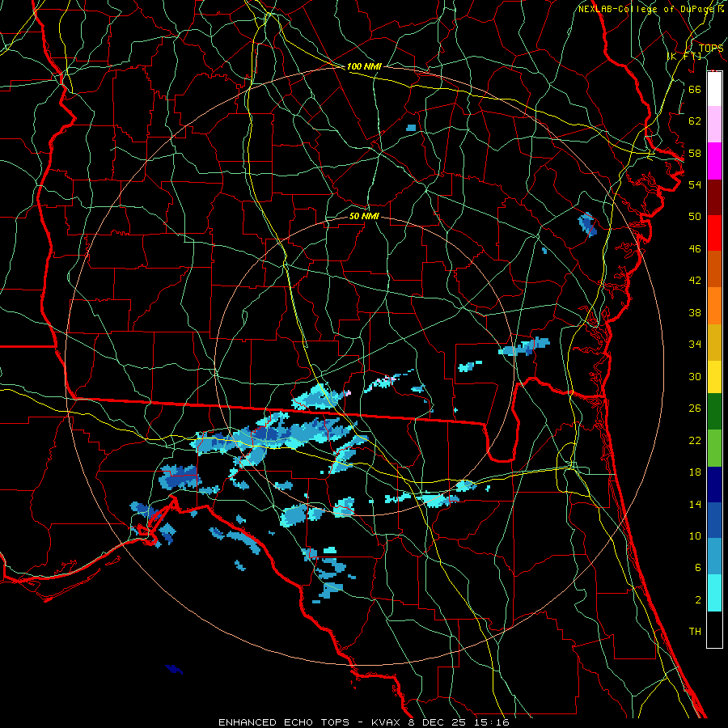
Task: Click the light pink legend swatch
Action: [x=714, y=124]
